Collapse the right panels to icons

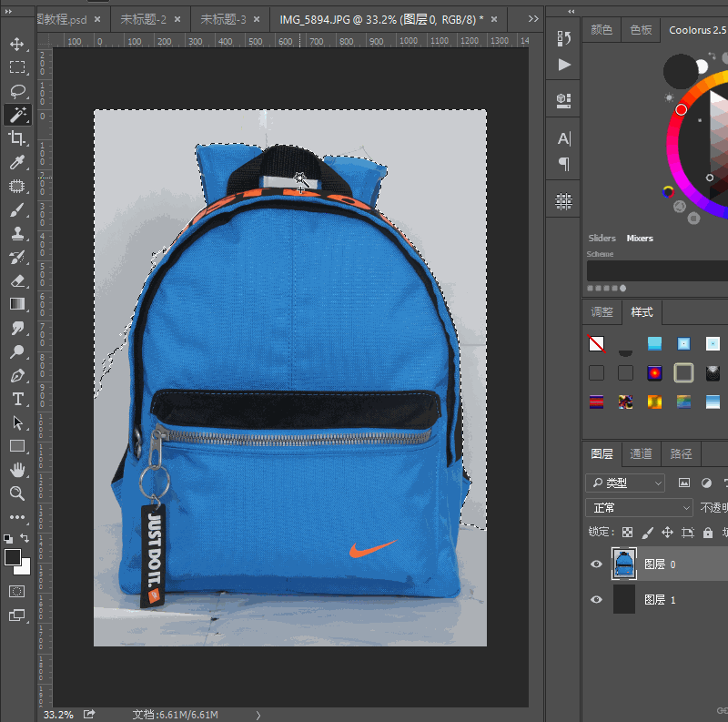pyautogui.click(x=571, y=11)
